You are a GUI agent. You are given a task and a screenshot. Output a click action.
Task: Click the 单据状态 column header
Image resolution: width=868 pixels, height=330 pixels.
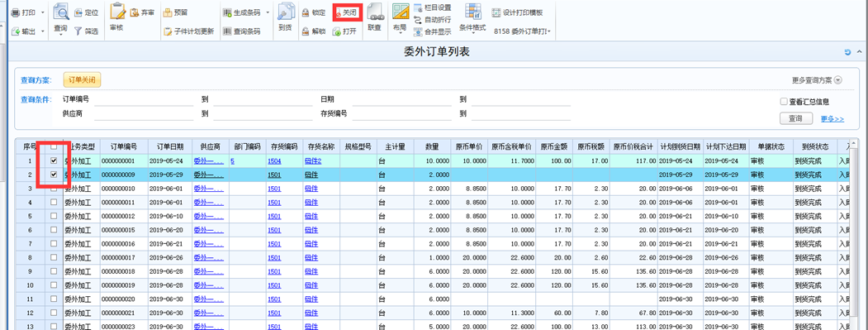pos(771,147)
